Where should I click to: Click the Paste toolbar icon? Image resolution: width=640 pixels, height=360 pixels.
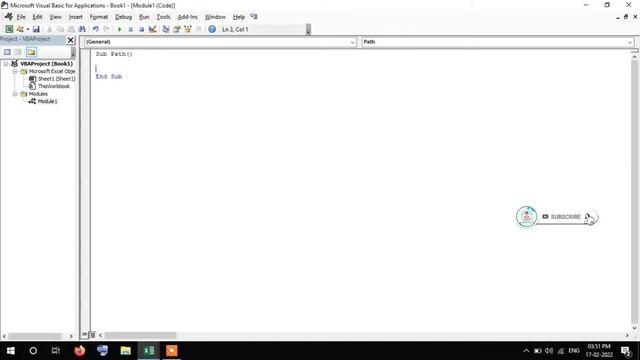point(71,29)
